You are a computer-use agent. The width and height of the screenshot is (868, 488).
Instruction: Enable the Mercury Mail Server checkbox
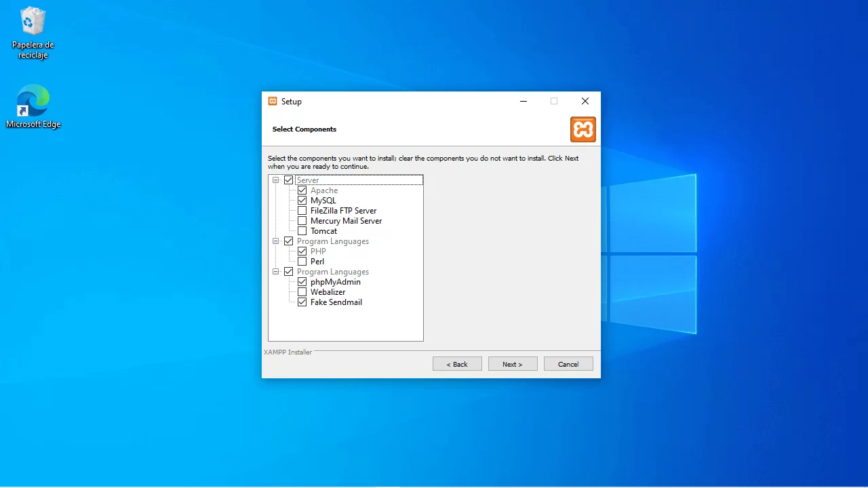tap(302, 221)
